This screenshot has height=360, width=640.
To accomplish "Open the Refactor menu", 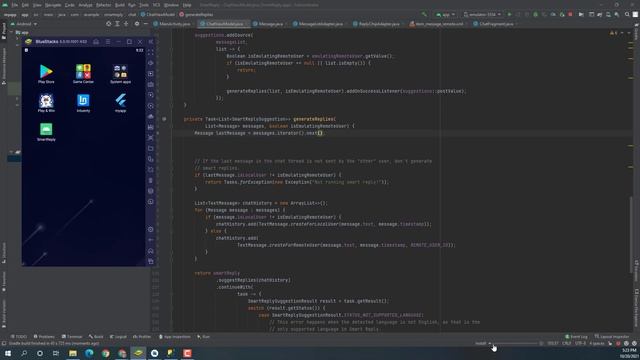I will (103, 5).
